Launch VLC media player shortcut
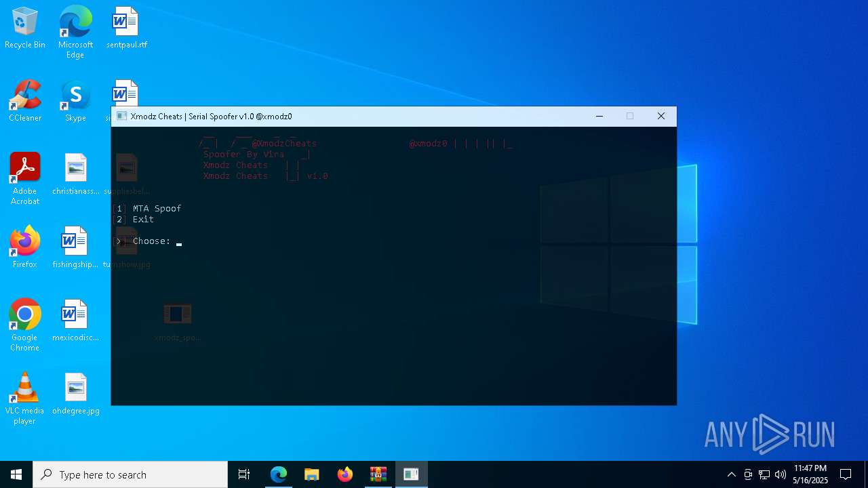The image size is (868, 488). coord(25,399)
